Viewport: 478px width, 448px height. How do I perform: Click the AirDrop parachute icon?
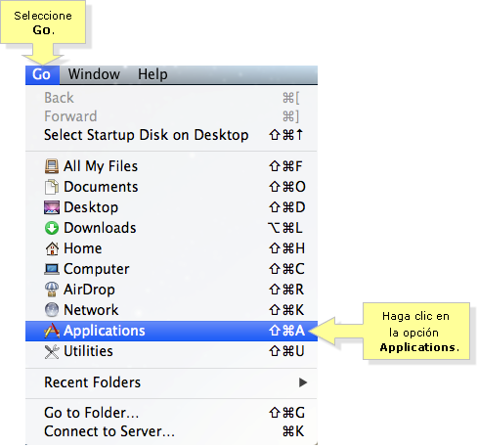(x=52, y=290)
